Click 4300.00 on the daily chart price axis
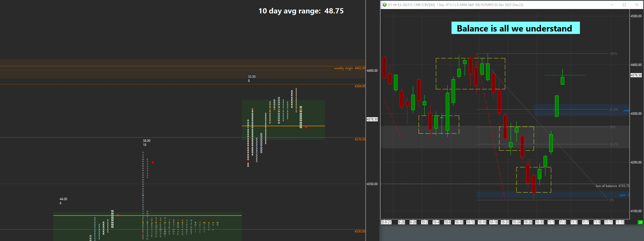Image resolution: width=644 pixels, height=241 pixels. tap(636, 114)
